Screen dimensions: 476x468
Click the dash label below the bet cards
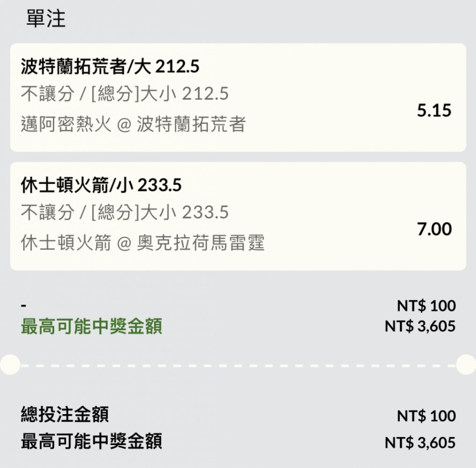click(x=24, y=306)
